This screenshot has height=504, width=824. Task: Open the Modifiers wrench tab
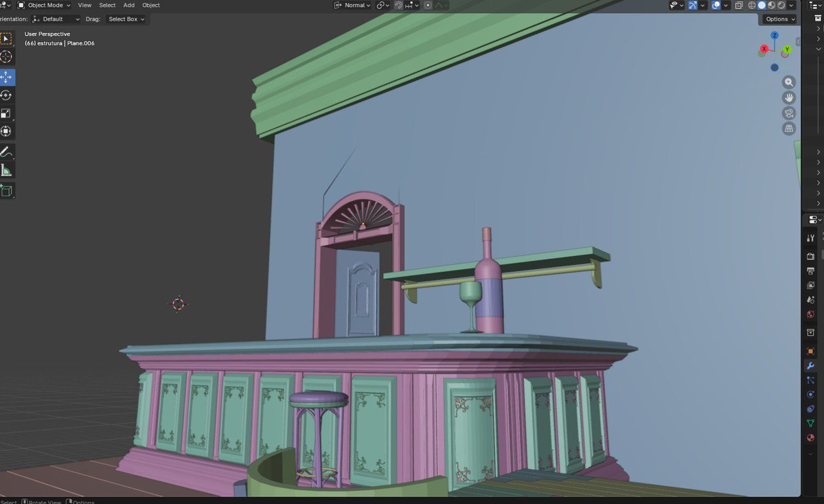pos(811,366)
